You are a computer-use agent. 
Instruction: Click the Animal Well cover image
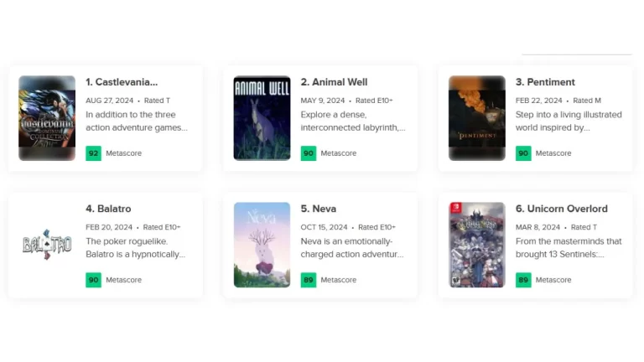pos(262,118)
